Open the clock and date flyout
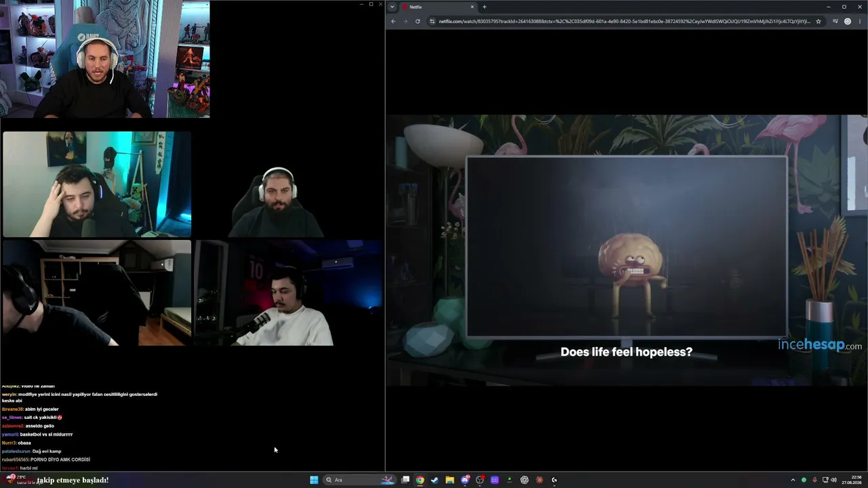This screenshot has height=488, width=868. point(852,480)
